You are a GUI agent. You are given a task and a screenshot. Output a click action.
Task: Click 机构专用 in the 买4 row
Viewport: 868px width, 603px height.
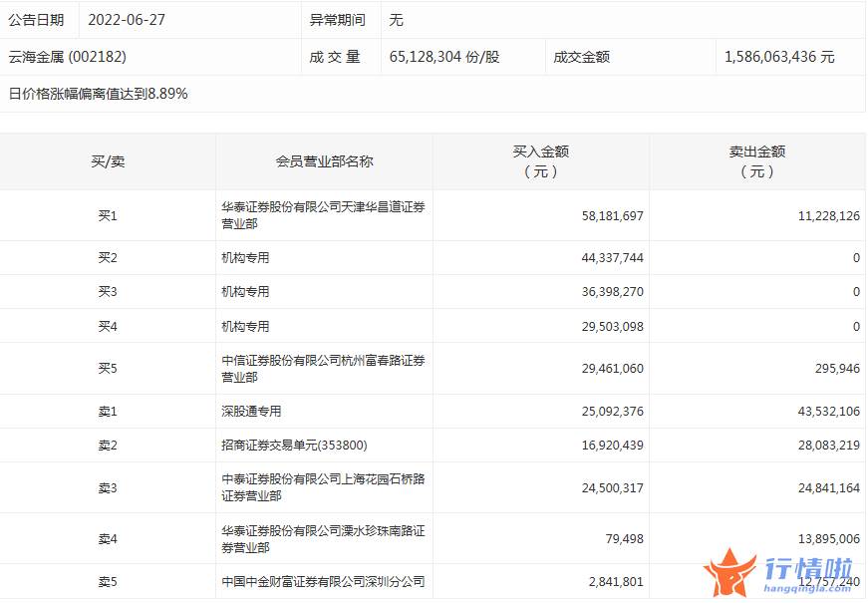pos(245,326)
